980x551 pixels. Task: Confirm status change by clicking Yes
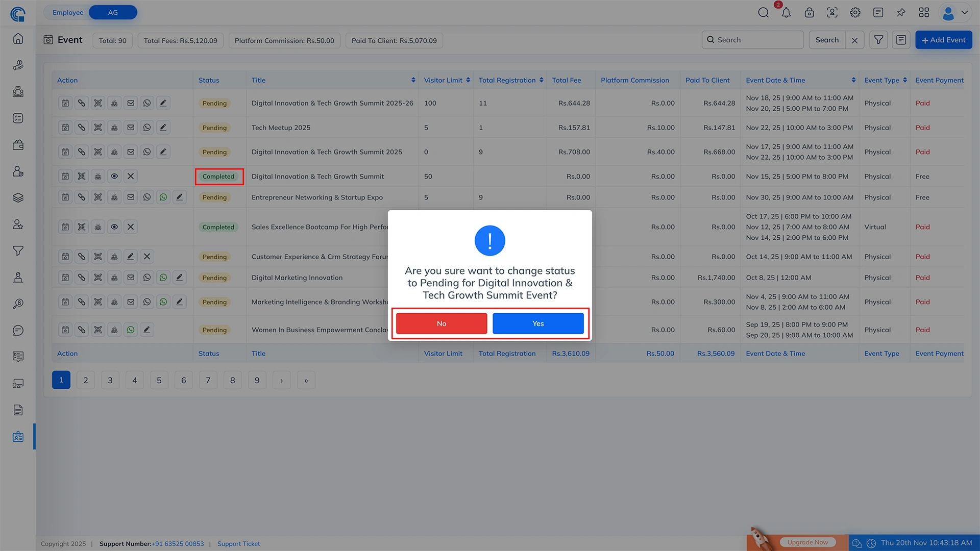coord(537,323)
